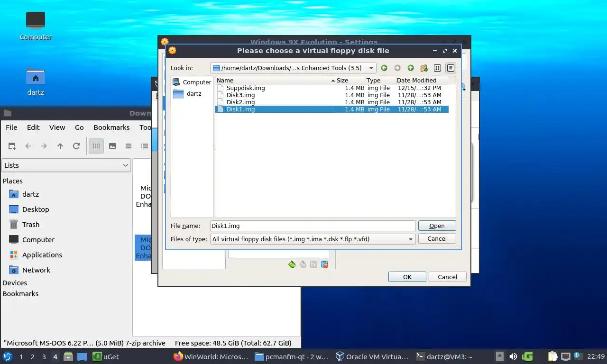Click the clipboard icon in system tray

[552, 356]
